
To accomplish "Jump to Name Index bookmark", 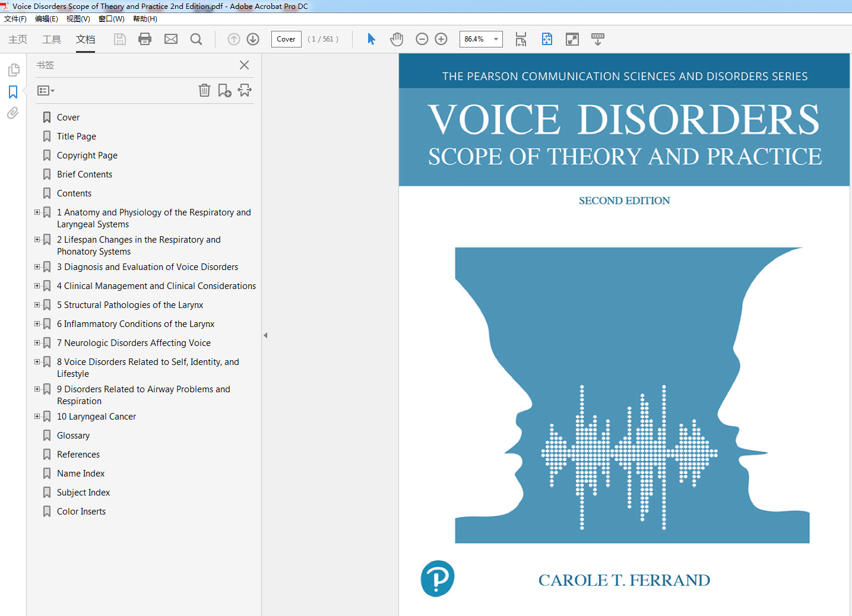I will tap(81, 474).
